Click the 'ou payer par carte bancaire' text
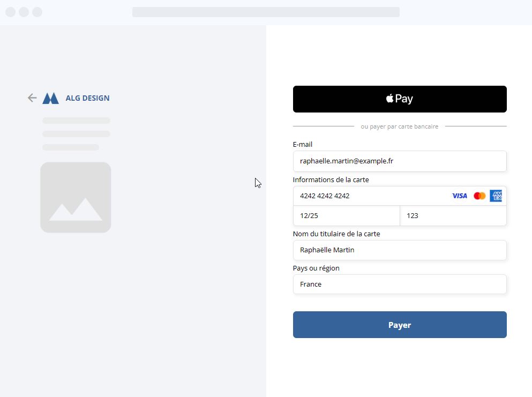This screenshot has width=532, height=397. point(399,126)
